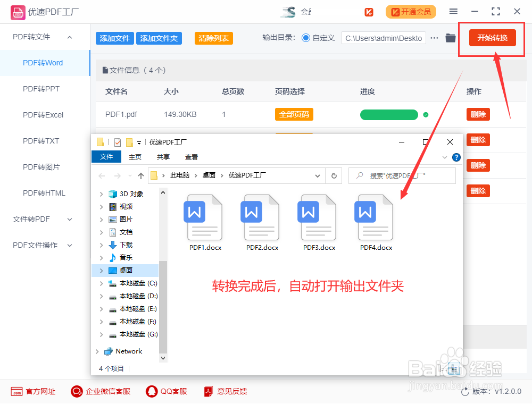Open the hamburger menu in the title bar
This screenshot has height=404, width=532.
[453, 12]
